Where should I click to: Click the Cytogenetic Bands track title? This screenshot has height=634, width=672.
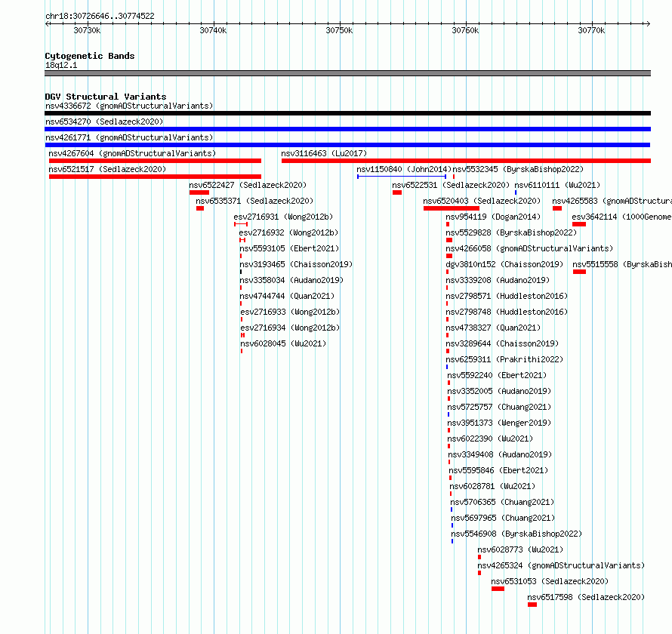(90, 56)
